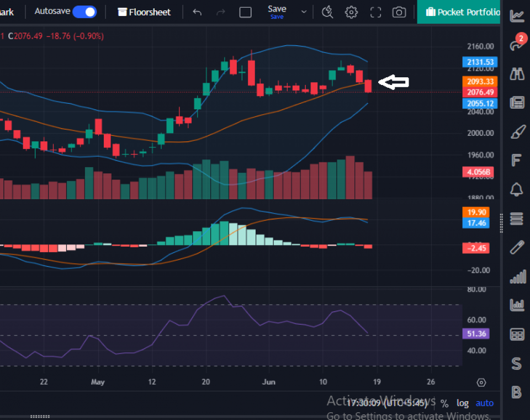This screenshot has width=530, height=420.
Task: Redo the chart action
Action: tap(221, 13)
